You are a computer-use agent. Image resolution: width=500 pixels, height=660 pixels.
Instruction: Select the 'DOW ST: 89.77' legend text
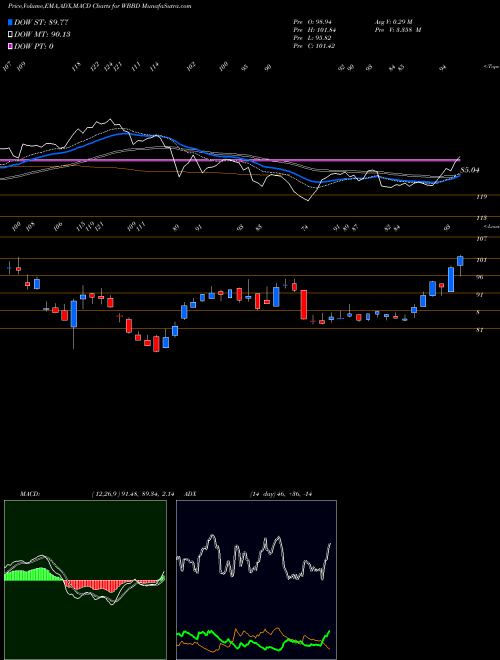pos(41,22)
